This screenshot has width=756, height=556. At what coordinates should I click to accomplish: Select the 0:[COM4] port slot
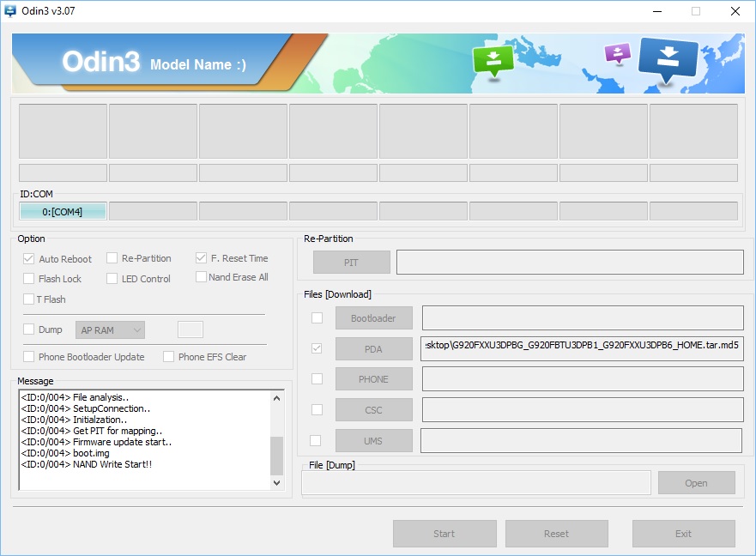click(63, 211)
